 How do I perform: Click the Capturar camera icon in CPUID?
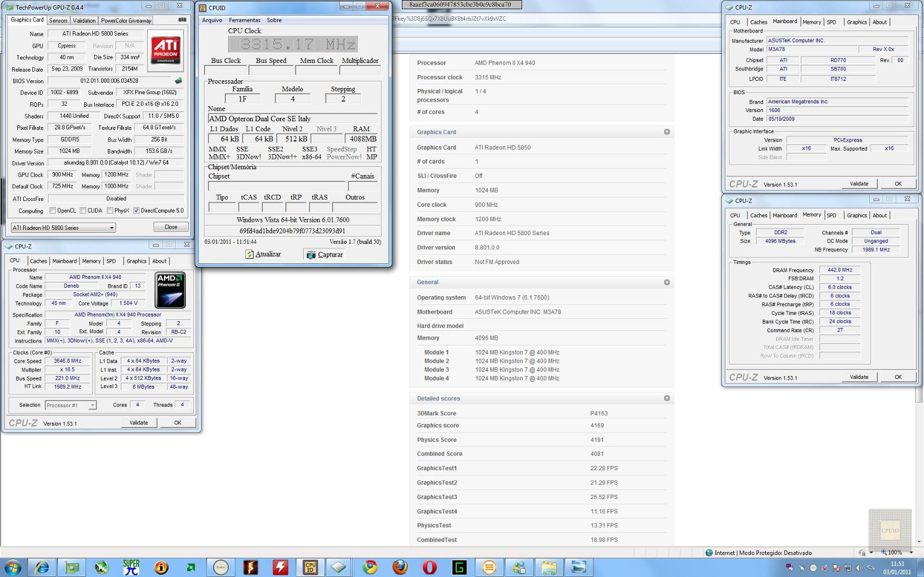point(311,255)
